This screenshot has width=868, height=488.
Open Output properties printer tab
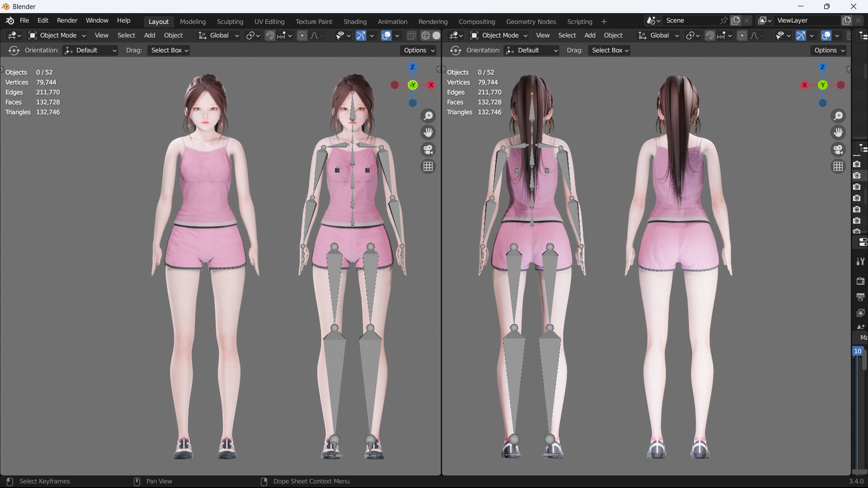tap(860, 297)
